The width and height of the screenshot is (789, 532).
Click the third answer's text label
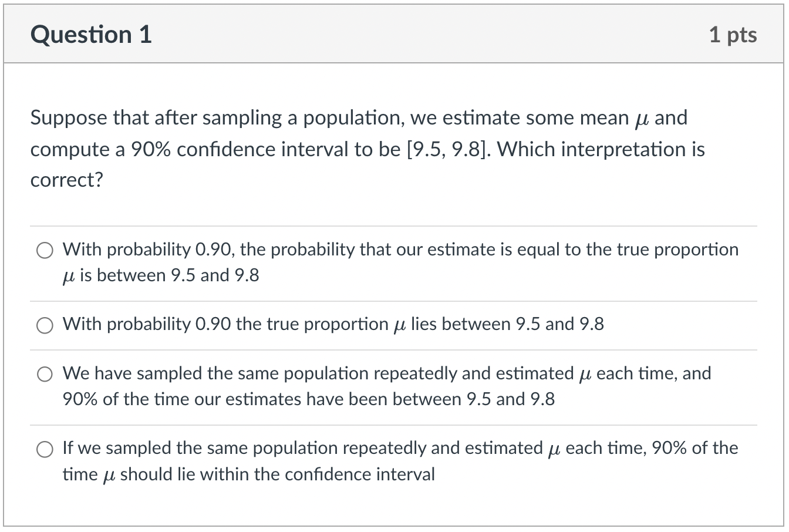(x=386, y=386)
